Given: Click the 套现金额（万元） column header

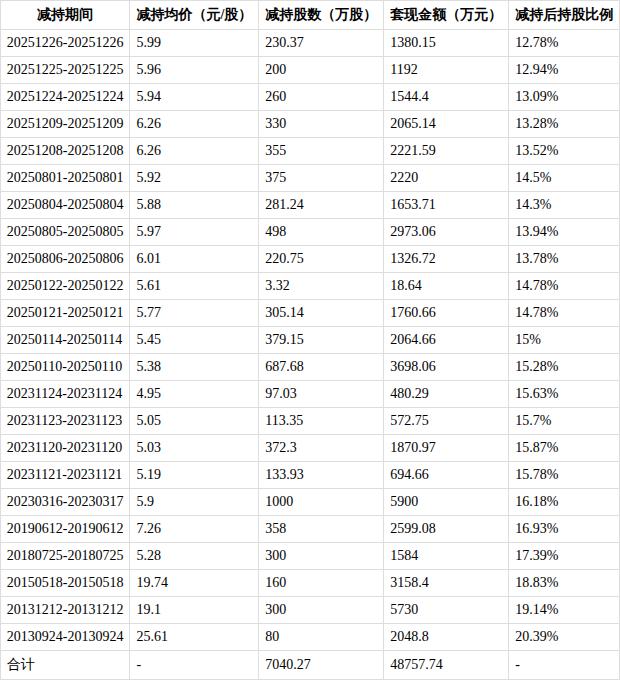Looking at the screenshot, I should click(442, 15).
